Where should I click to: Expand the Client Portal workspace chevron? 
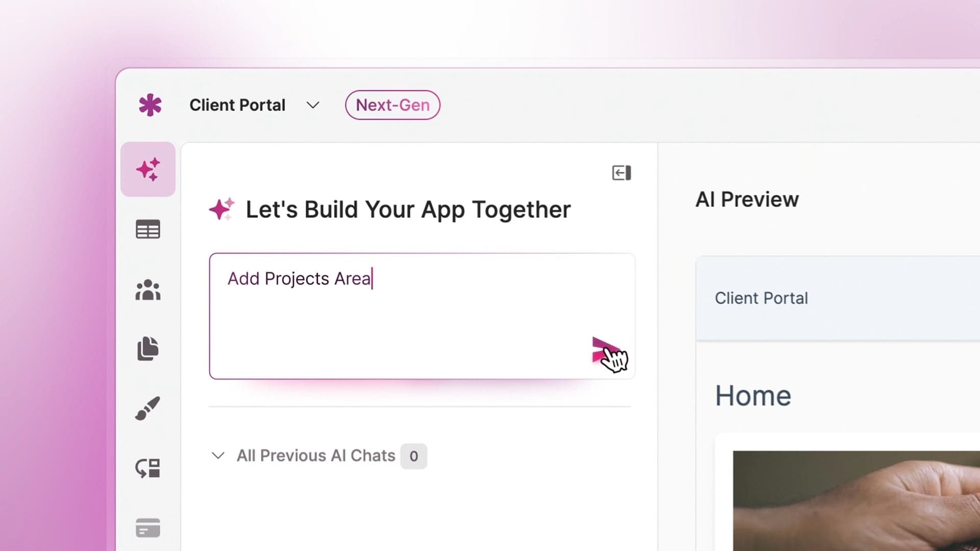pyautogui.click(x=312, y=105)
